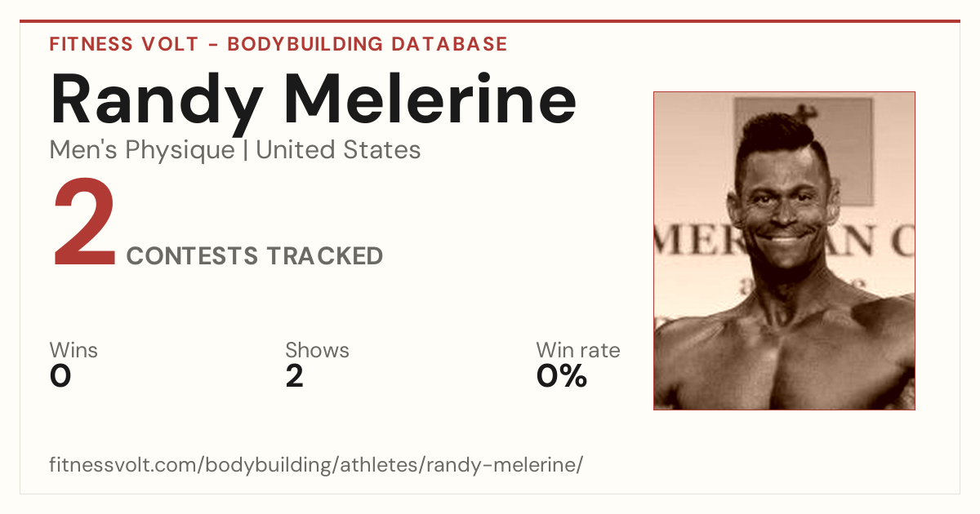
Task: Select the Randy Melerine name heading
Action: tap(314, 99)
